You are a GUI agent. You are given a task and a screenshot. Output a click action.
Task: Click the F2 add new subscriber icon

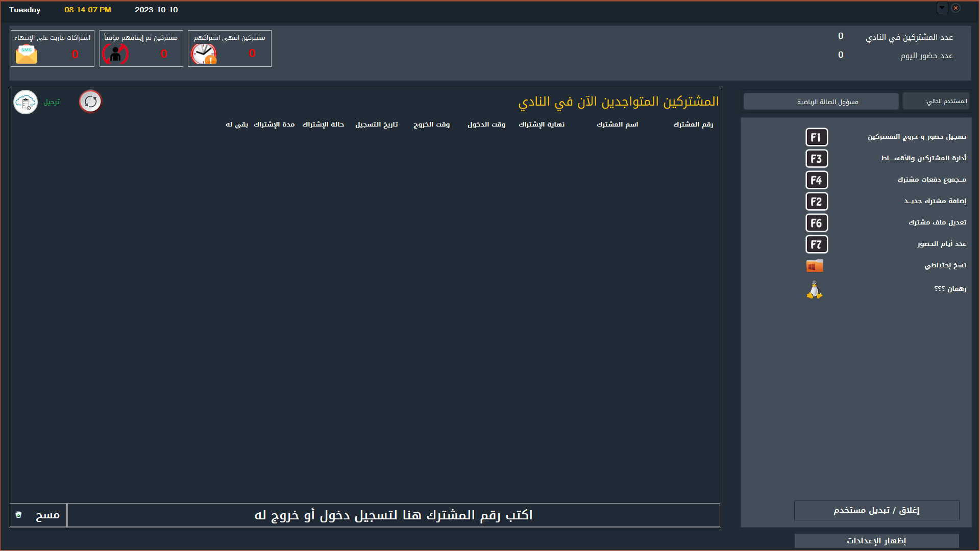coord(816,202)
